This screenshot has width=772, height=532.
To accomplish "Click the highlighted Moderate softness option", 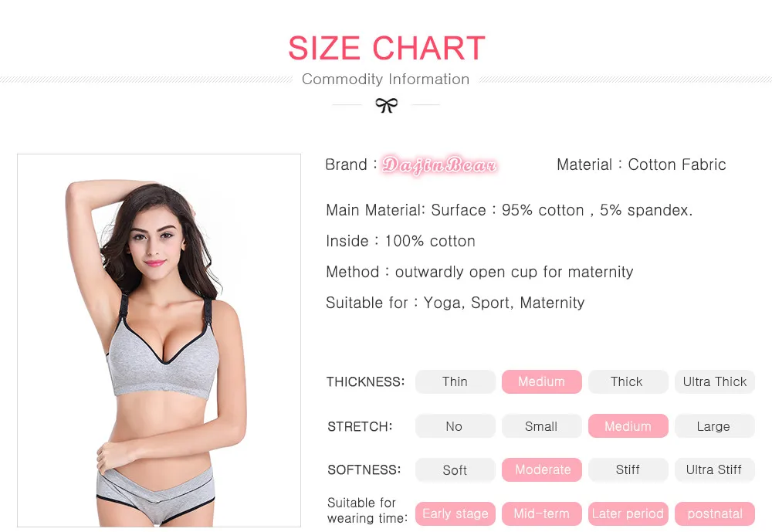I will (542, 470).
